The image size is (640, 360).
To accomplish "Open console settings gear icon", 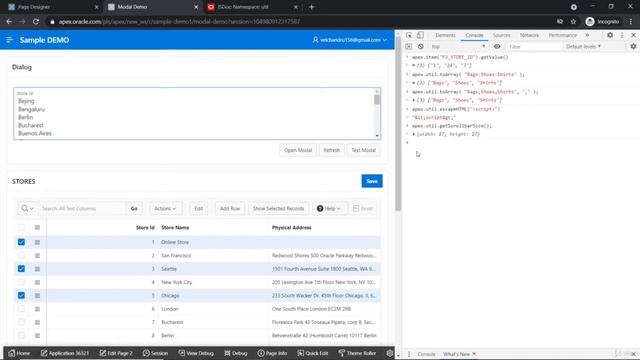I will click(x=633, y=47).
